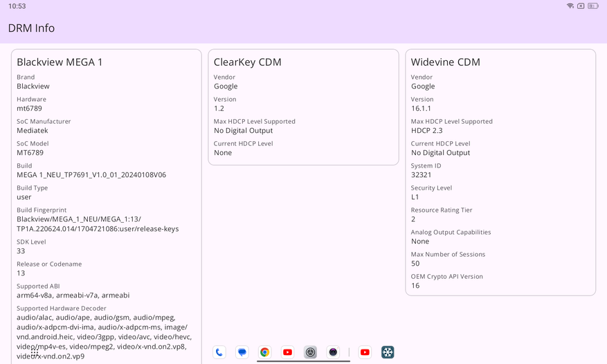Click the Security Level value L1
607x364 pixels.
pyautogui.click(x=415, y=197)
